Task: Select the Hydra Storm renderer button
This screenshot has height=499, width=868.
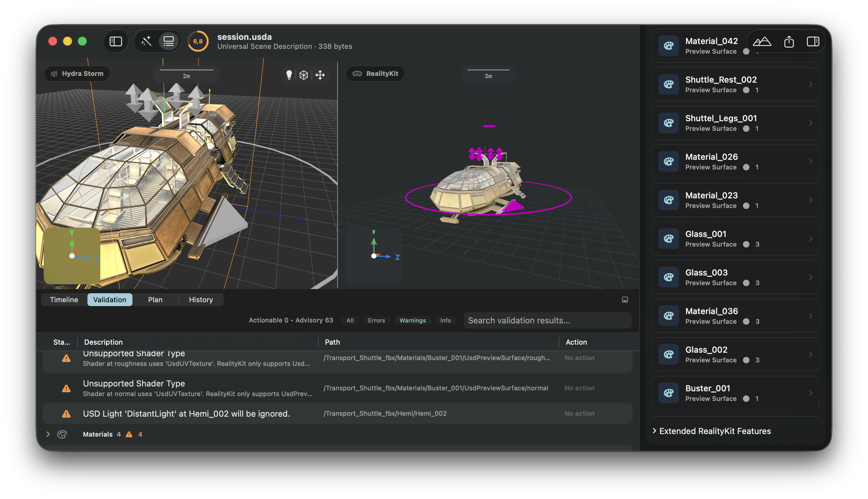Action: point(77,73)
